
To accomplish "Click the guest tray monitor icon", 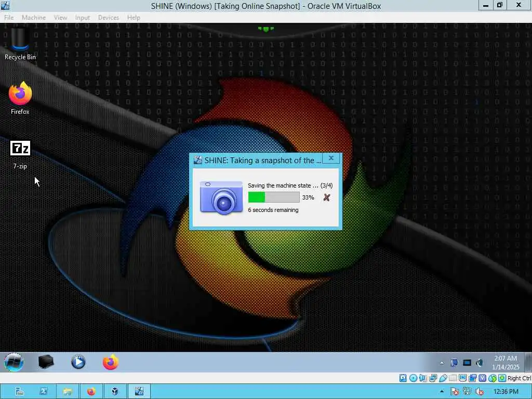I will (x=467, y=363).
